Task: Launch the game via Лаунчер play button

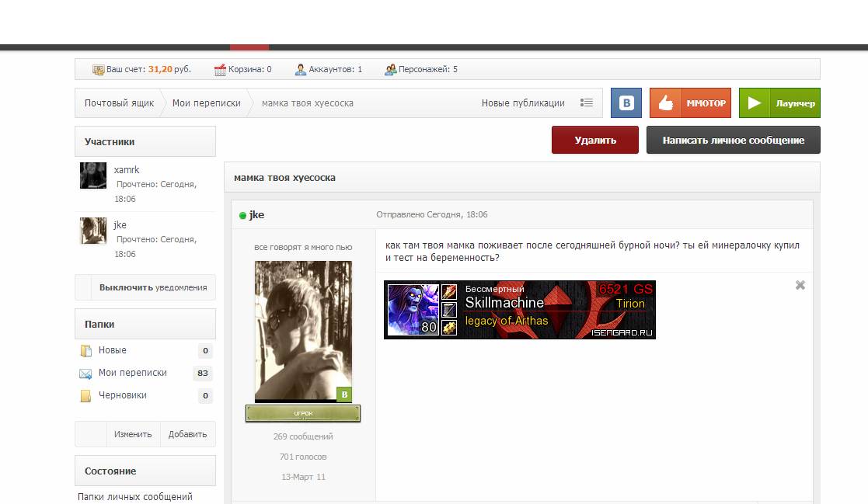Action: point(779,103)
